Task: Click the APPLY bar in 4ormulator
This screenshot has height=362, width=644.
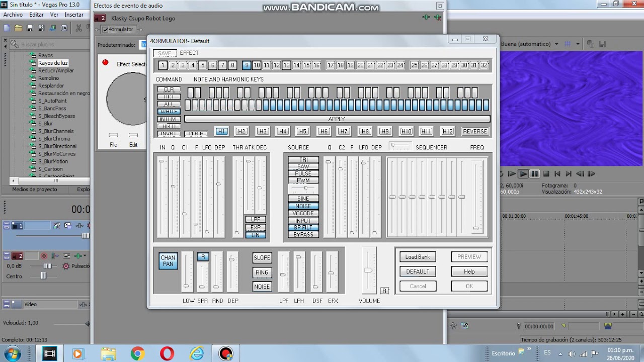Action: point(337,119)
